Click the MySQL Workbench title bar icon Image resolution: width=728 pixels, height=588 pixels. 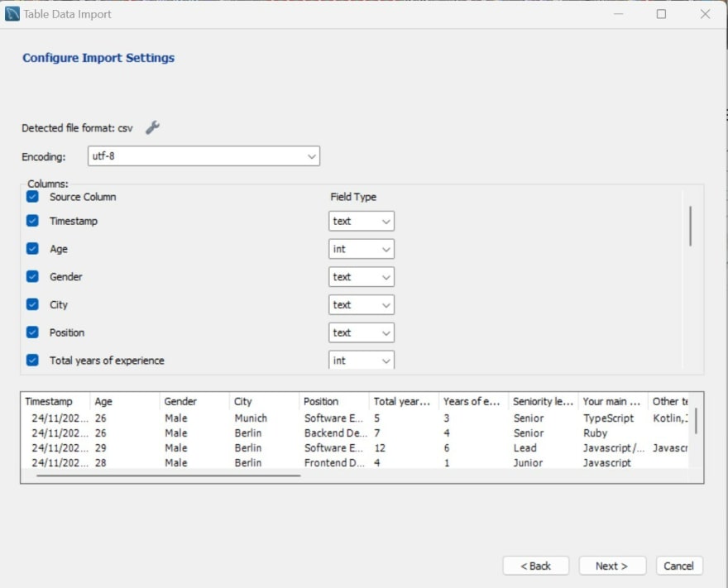[12, 14]
